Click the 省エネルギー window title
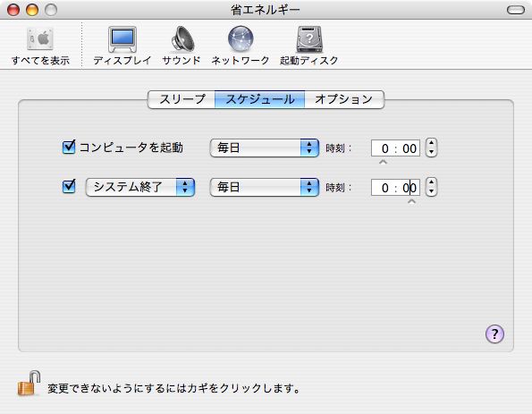This screenshot has width=532, height=414. [265, 10]
